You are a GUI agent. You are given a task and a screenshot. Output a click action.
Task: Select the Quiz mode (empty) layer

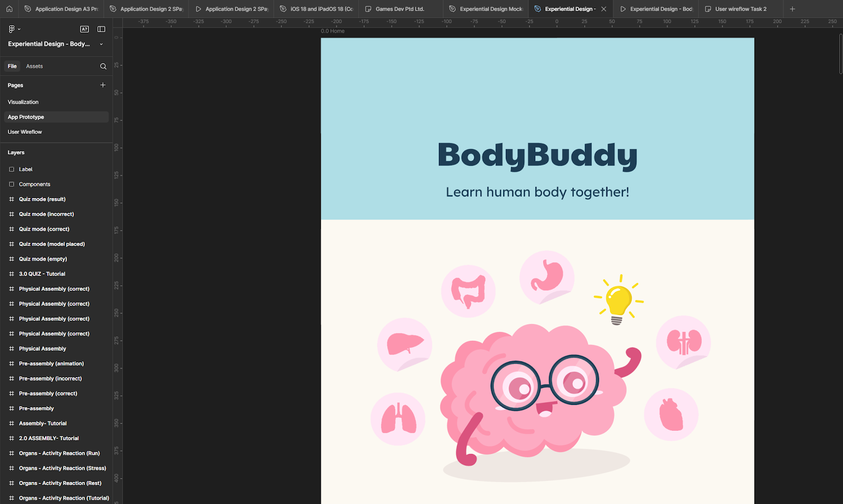pos(43,259)
